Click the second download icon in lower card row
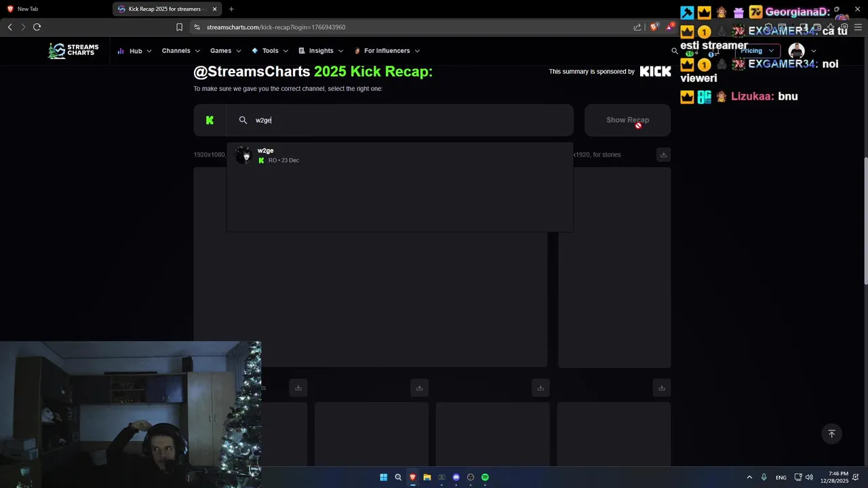868x488 pixels. (419, 388)
